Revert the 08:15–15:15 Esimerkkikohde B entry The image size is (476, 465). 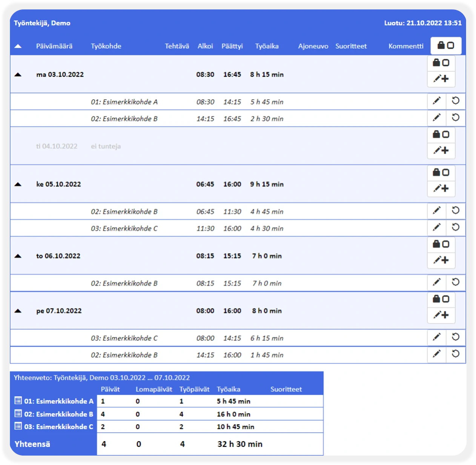(456, 282)
